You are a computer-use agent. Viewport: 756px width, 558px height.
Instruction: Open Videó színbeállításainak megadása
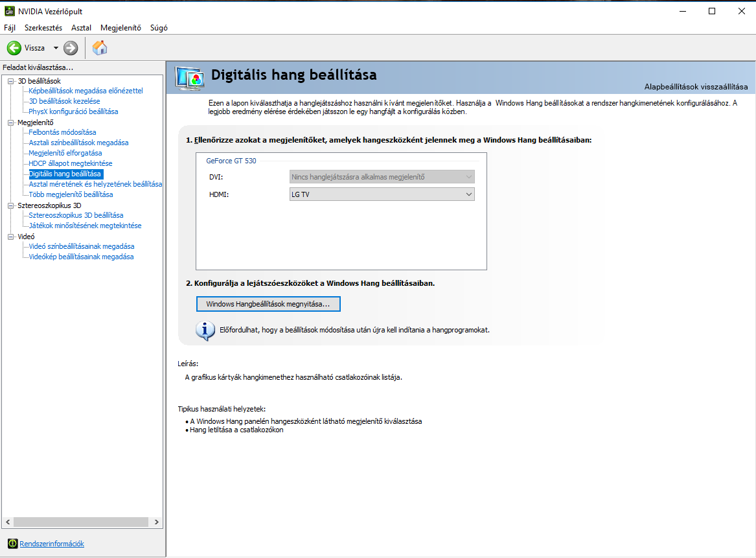pyautogui.click(x=82, y=246)
